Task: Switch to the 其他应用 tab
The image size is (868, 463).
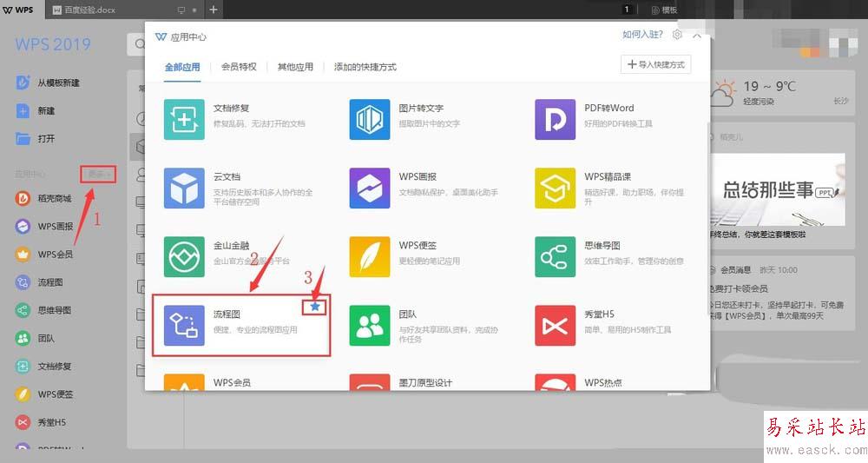Action: pyautogui.click(x=295, y=67)
